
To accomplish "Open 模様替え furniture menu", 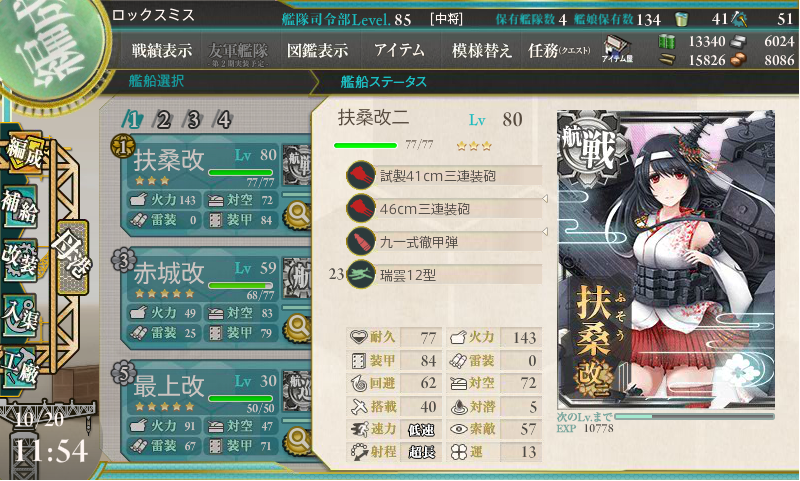I will 481,50.
